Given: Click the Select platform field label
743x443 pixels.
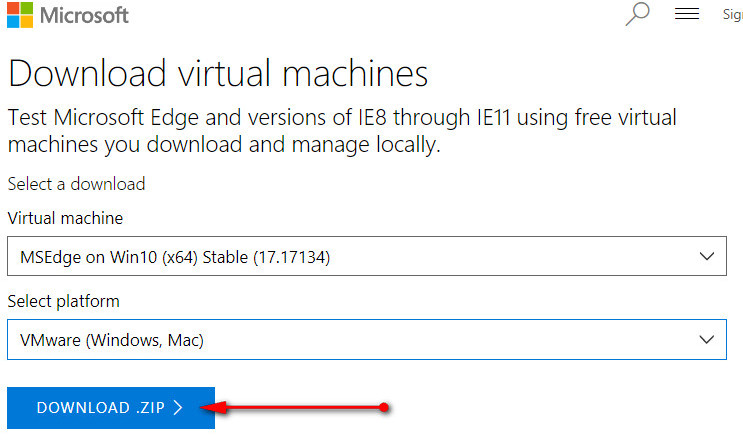Looking at the screenshot, I should [x=63, y=301].
